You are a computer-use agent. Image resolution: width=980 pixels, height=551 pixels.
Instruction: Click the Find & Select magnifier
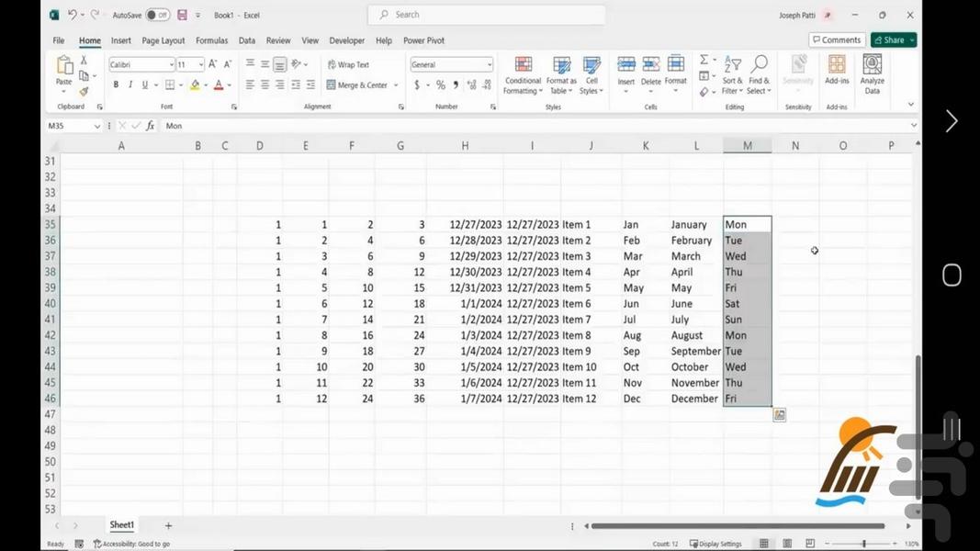758,74
